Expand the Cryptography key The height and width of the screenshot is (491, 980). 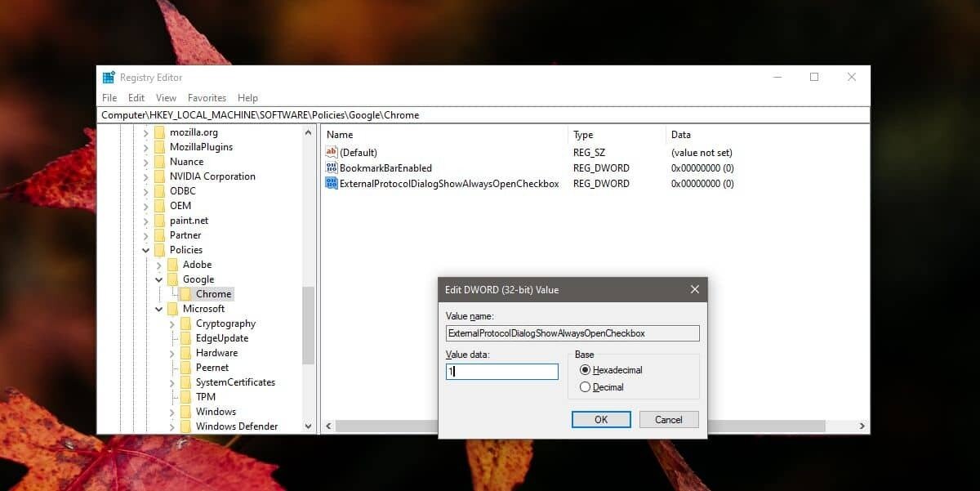(172, 324)
